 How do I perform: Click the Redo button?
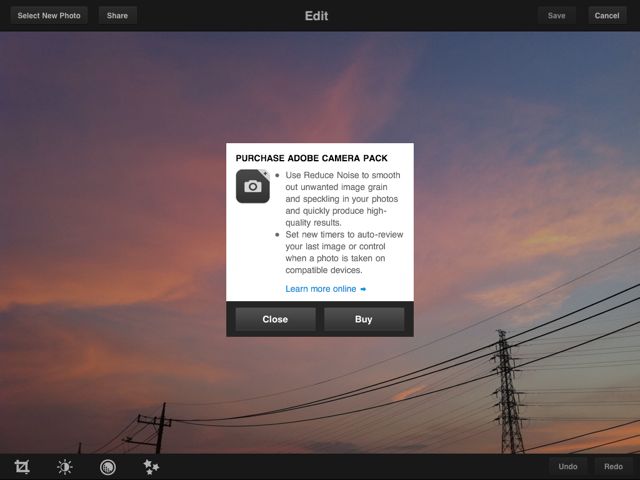pos(613,467)
